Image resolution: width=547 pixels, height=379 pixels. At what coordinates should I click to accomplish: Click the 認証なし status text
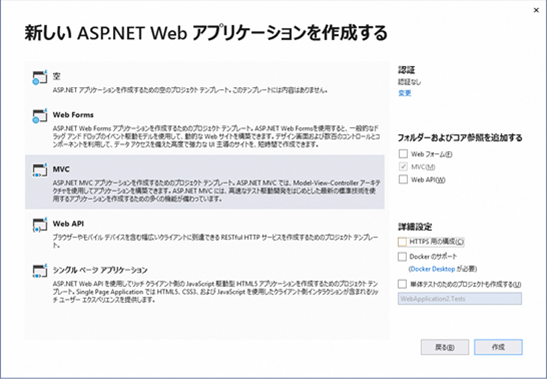click(x=410, y=82)
